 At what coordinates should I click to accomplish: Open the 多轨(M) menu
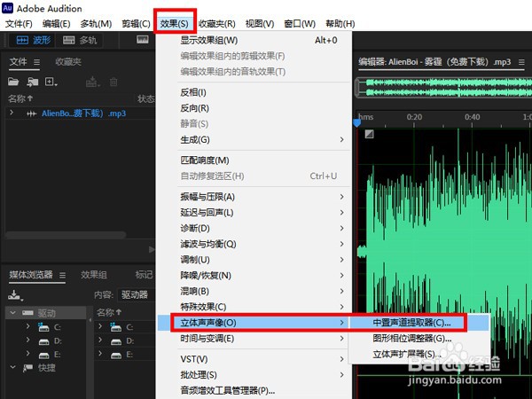96,24
